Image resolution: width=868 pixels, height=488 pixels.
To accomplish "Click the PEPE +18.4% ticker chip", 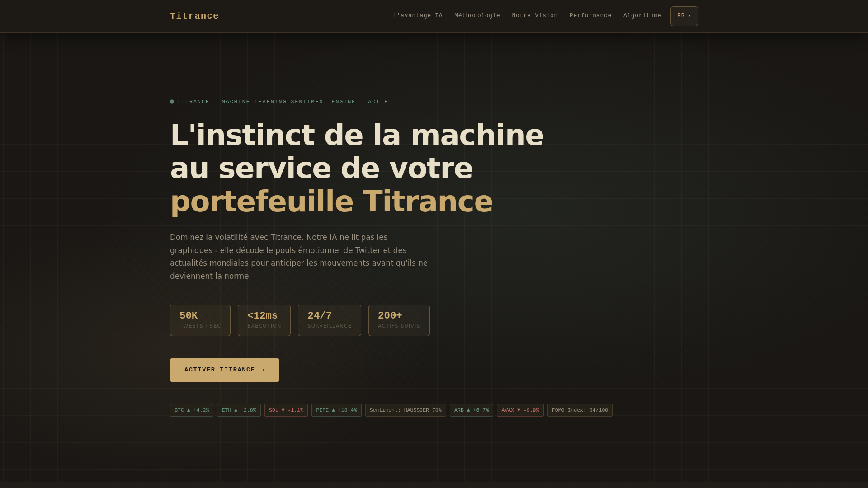I will [336, 410].
